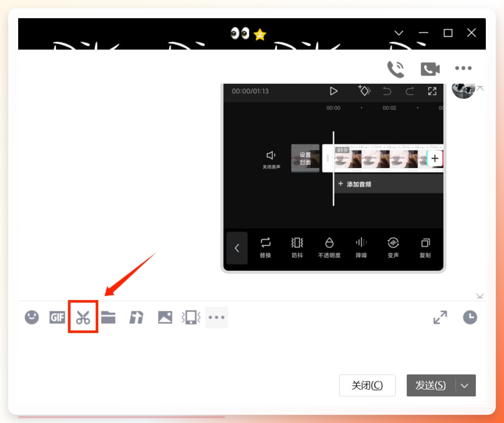Open the Tencent Docs icon beside the folder

tap(136, 317)
